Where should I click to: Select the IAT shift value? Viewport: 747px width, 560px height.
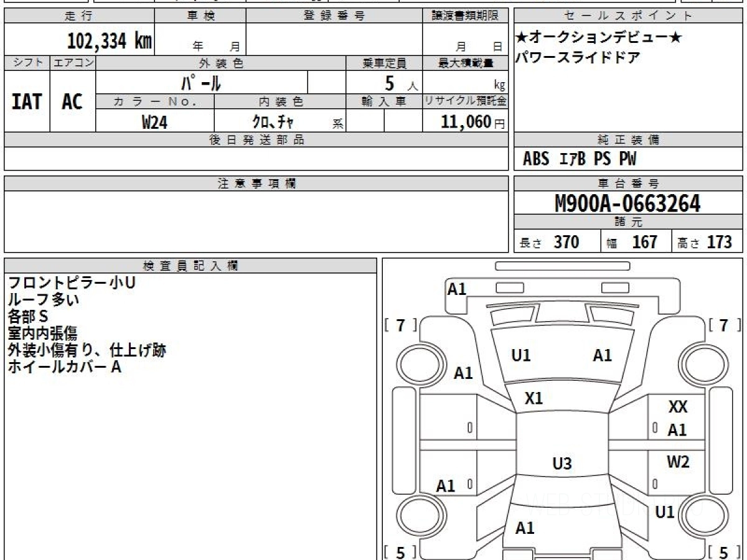tap(27, 101)
